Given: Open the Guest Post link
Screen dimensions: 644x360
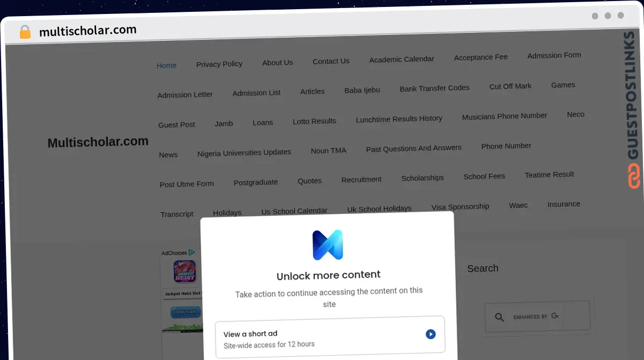Looking at the screenshot, I should pyautogui.click(x=177, y=125).
